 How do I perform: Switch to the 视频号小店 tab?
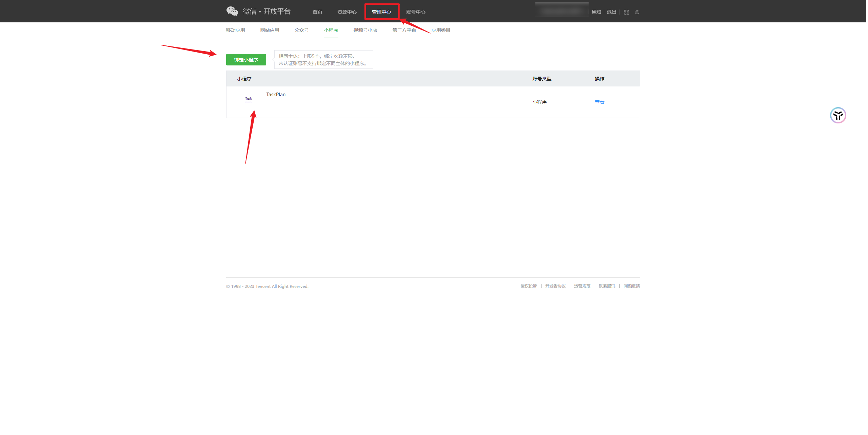click(x=365, y=30)
